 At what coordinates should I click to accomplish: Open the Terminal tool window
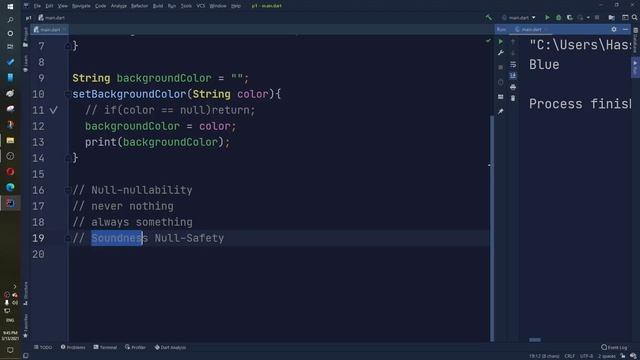click(105, 347)
